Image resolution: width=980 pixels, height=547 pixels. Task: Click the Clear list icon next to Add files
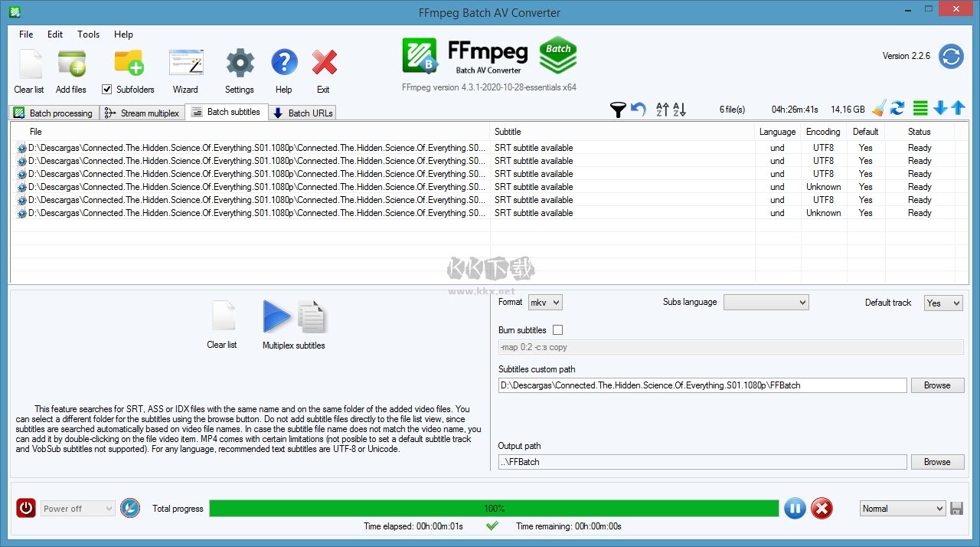[30, 64]
